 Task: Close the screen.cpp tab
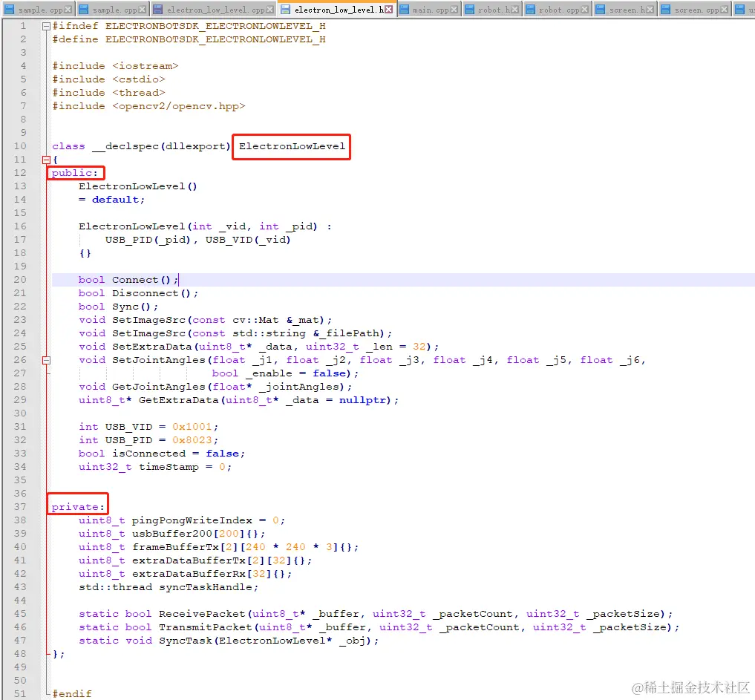[724, 10]
